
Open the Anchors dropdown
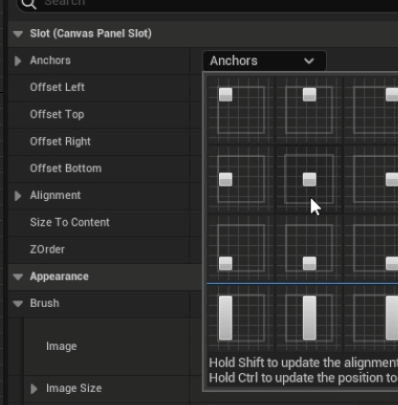tap(264, 61)
